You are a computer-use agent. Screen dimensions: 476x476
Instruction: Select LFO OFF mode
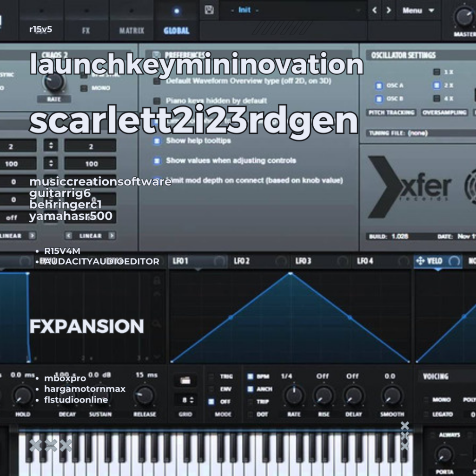pyautogui.click(x=212, y=402)
